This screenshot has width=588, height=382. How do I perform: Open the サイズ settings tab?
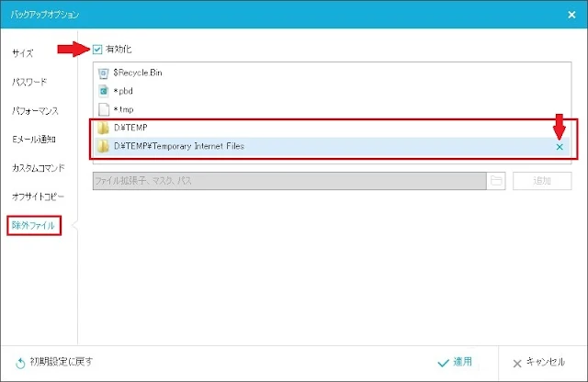22,53
